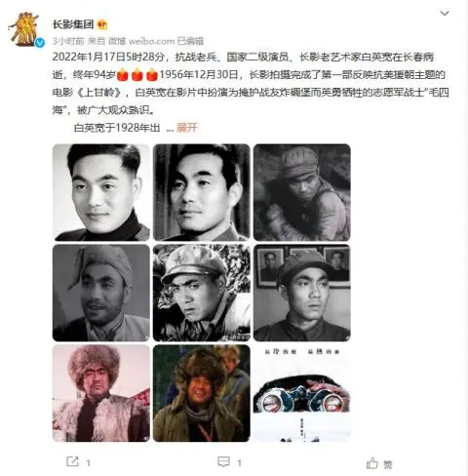Open second black-and-white portrait in uniform collar
Image resolution: width=468 pixels, height=476 pixels.
[202, 192]
